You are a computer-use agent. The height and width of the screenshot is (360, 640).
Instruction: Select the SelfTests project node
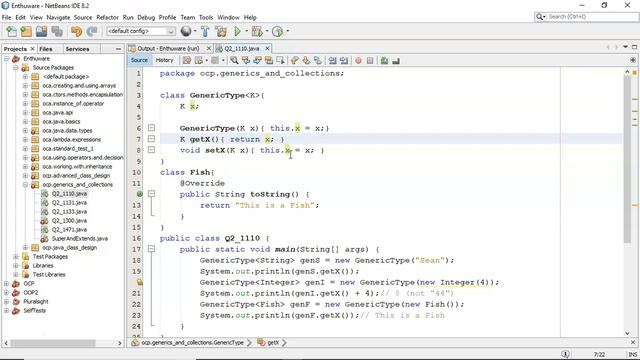point(34,310)
